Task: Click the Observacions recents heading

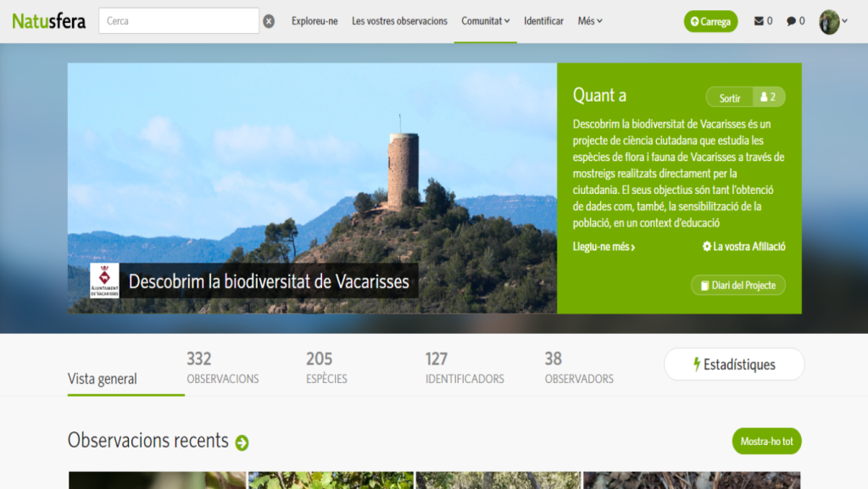Action: 147,441
